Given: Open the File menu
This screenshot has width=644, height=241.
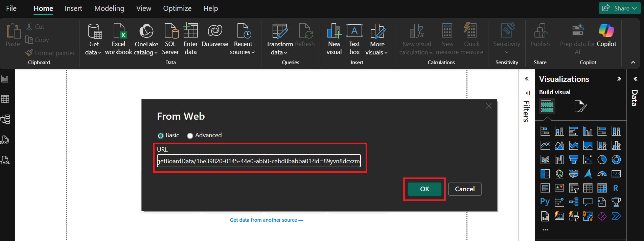Looking at the screenshot, I should [11, 8].
